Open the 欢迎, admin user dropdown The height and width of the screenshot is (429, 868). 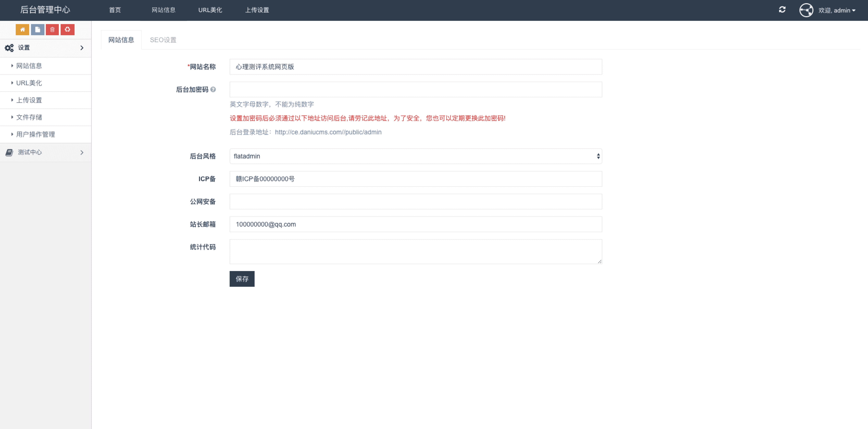(x=837, y=10)
